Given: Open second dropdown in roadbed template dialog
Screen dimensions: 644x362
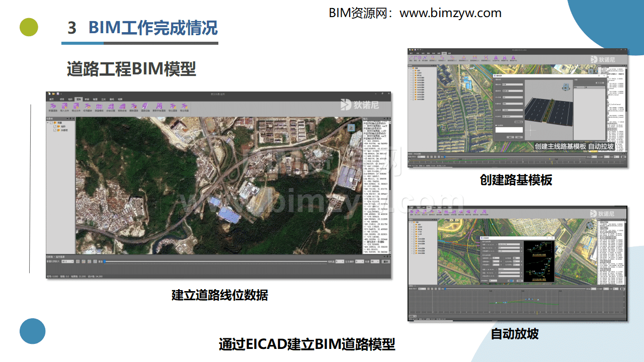Looking at the screenshot, I should pos(512,97).
